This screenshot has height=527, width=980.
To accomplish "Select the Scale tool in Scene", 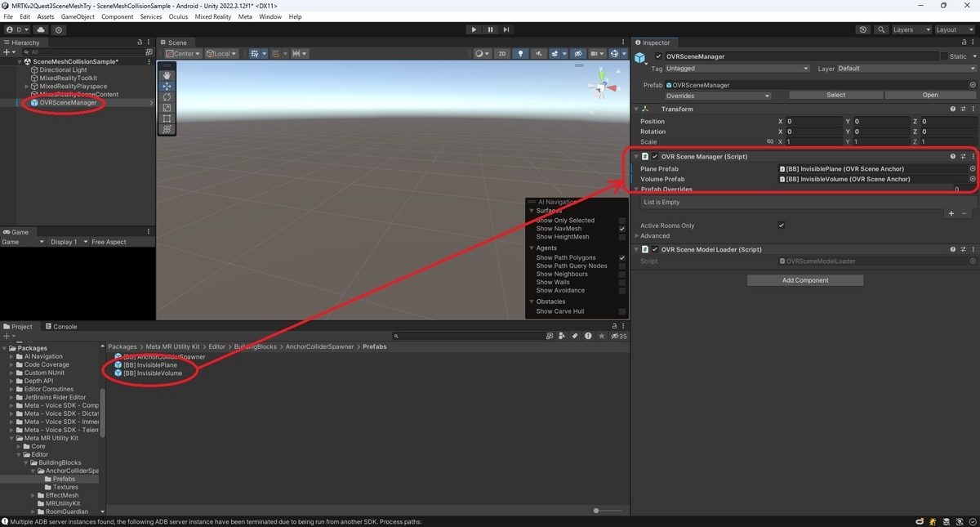I will point(167,108).
